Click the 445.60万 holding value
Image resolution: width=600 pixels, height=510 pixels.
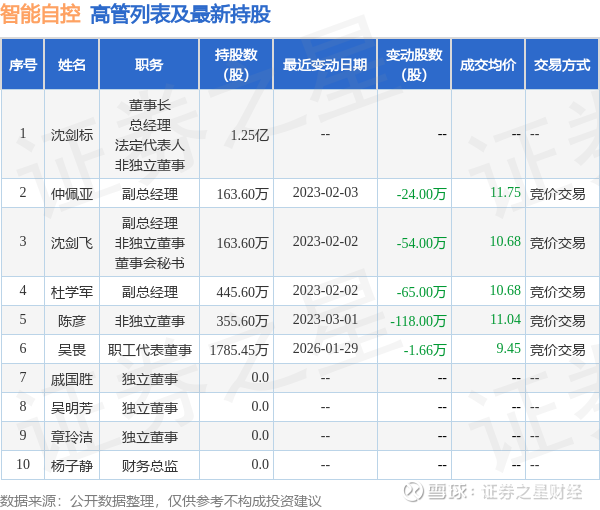tap(243, 292)
